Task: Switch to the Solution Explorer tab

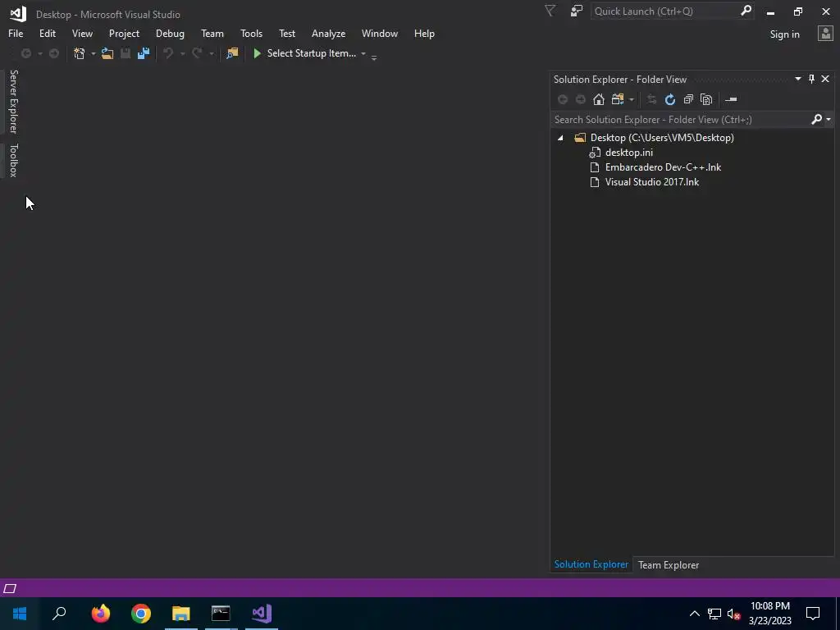Action: [591, 564]
